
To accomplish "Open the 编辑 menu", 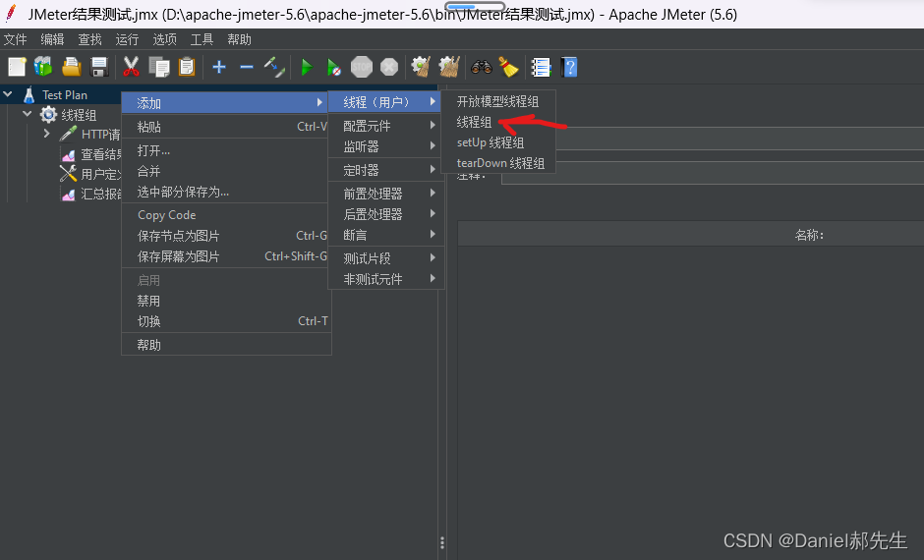I will [52, 39].
